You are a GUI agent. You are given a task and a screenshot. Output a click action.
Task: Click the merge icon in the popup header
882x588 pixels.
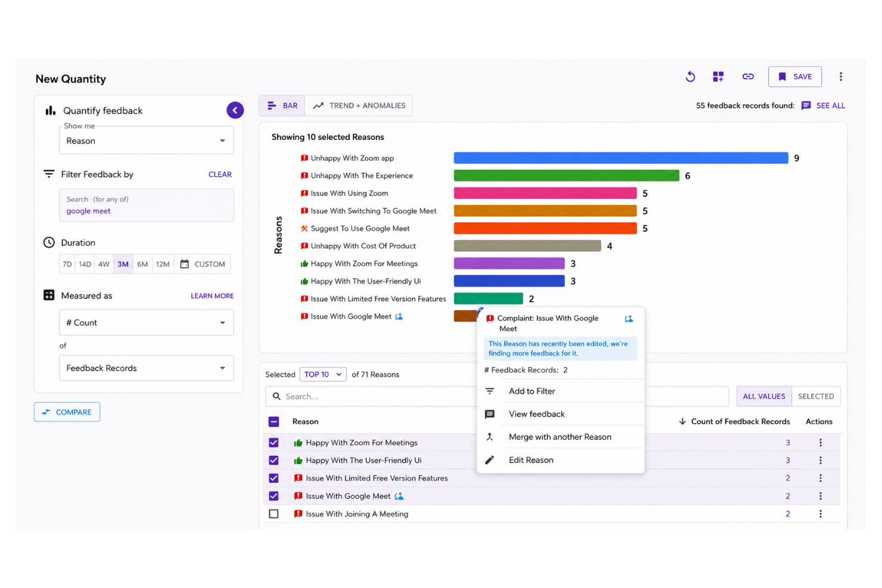pyautogui.click(x=629, y=319)
